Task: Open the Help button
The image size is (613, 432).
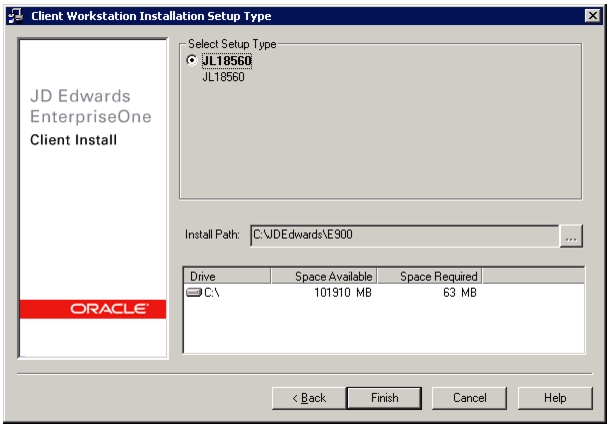Action: 555,398
